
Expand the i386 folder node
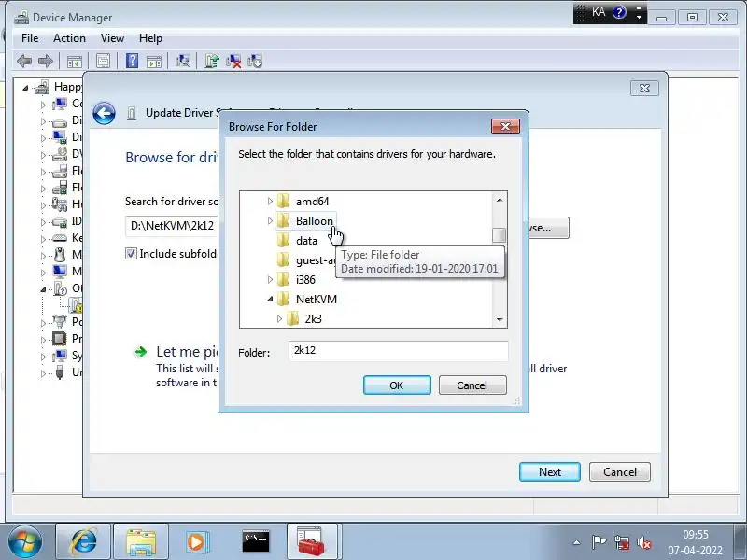[270, 279]
